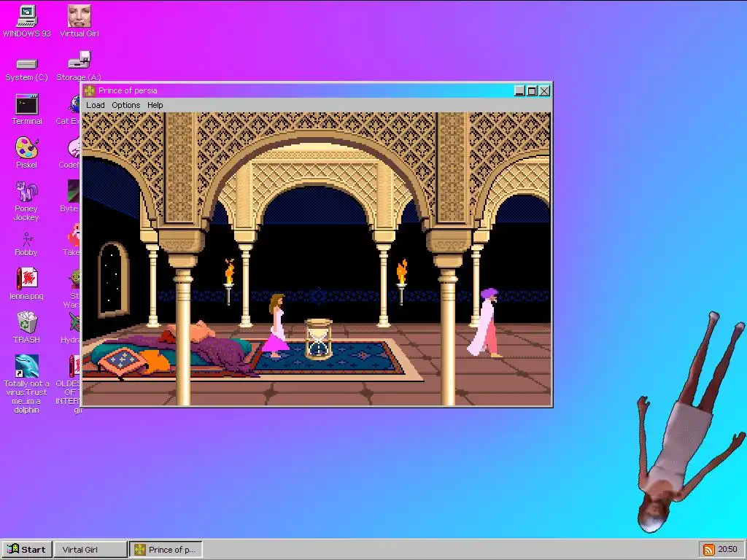The width and height of the screenshot is (747, 560).
Task: Click the Prince of Persia title bar icon
Action: pyautogui.click(x=90, y=90)
